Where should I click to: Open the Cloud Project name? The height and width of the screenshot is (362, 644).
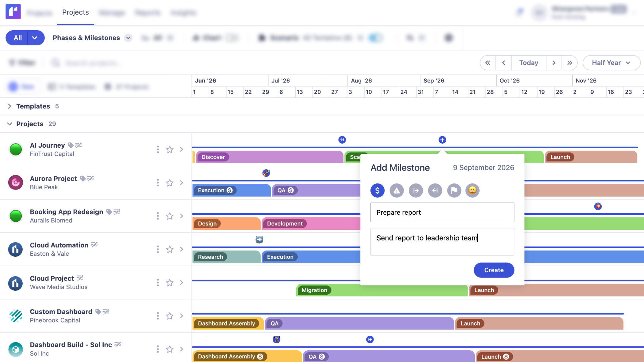click(52, 278)
